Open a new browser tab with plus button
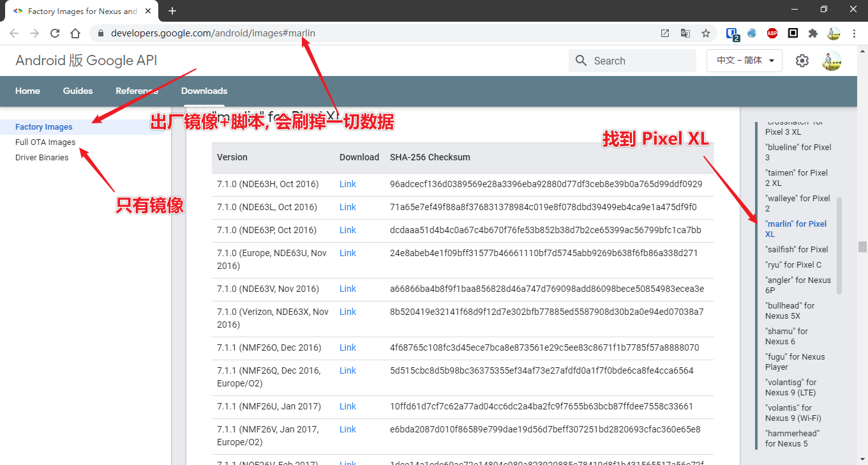 coord(172,11)
